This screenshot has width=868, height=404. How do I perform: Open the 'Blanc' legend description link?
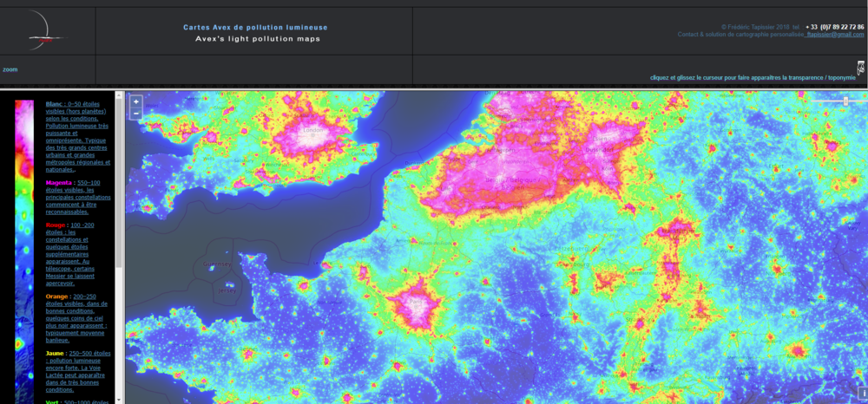(x=78, y=136)
